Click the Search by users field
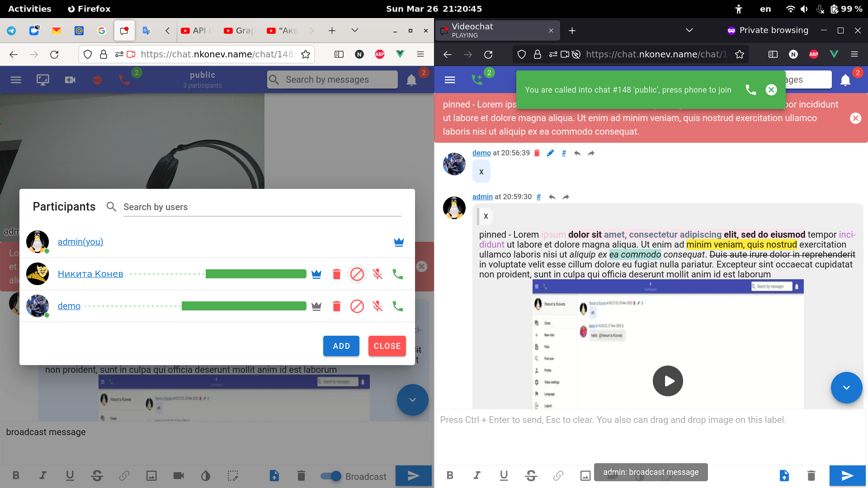868x488 pixels. pyautogui.click(x=262, y=207)
